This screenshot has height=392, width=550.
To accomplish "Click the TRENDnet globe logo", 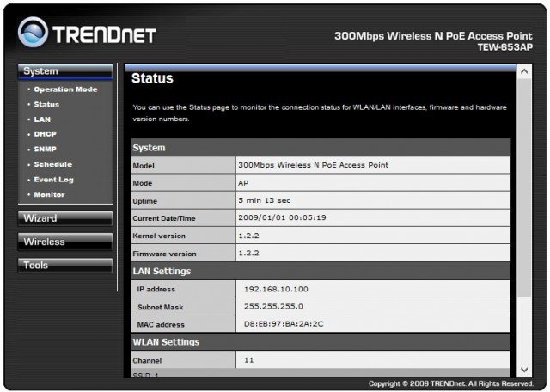I will pyautogui.click(x=34, y=35).
